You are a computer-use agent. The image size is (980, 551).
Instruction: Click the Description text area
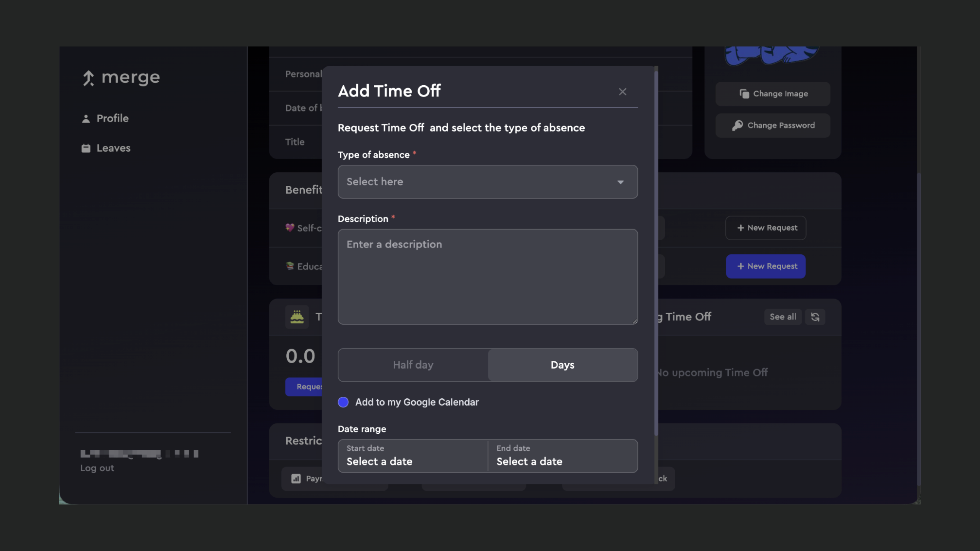(x=487, y=277)
